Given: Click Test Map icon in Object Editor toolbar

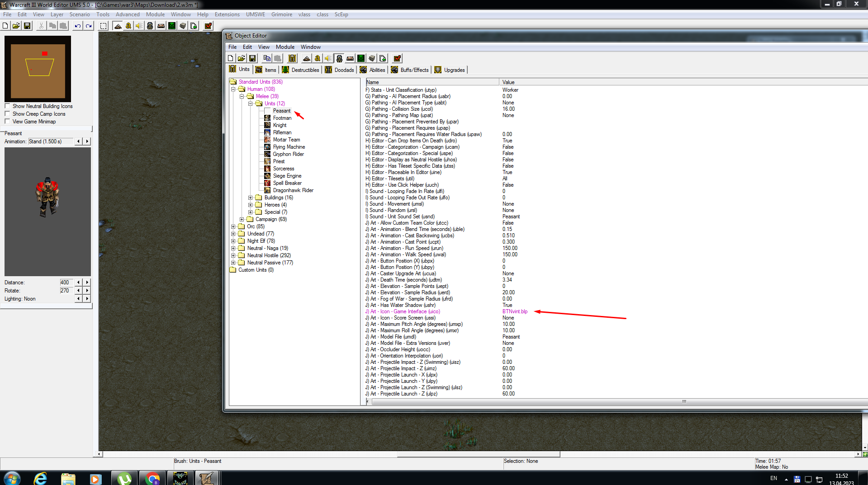Looking at the screenshot, I should (397, 58).
